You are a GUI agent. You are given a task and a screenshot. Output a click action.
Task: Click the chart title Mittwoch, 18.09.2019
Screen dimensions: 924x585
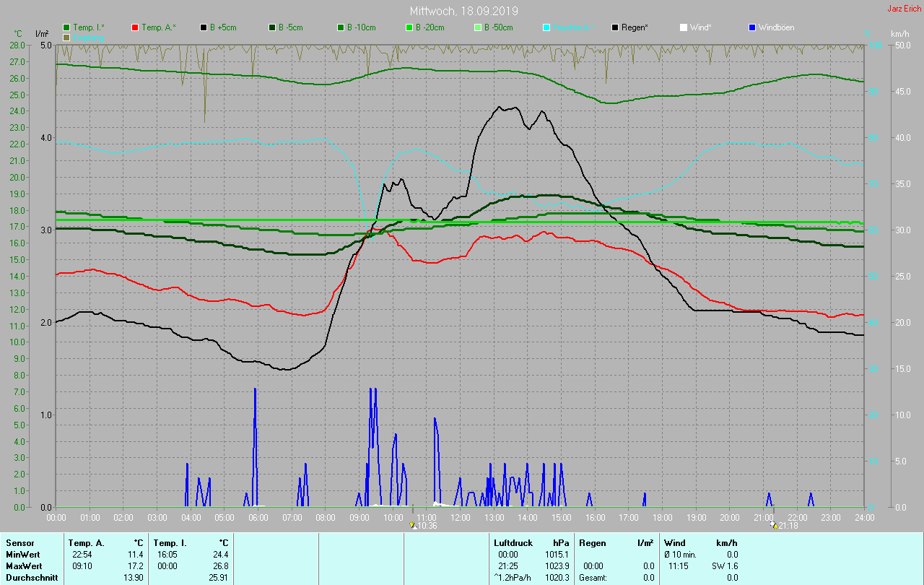point(463,11)
